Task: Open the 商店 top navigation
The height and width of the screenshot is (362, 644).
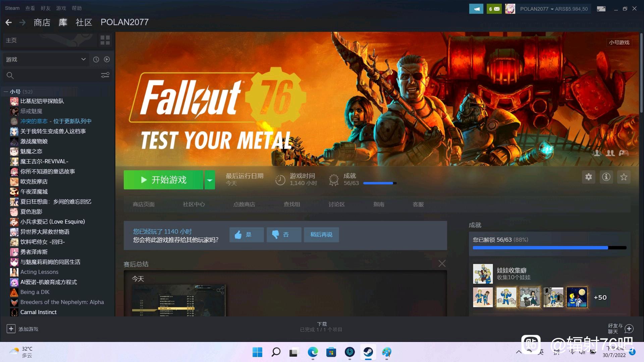Action: (42, 22)
